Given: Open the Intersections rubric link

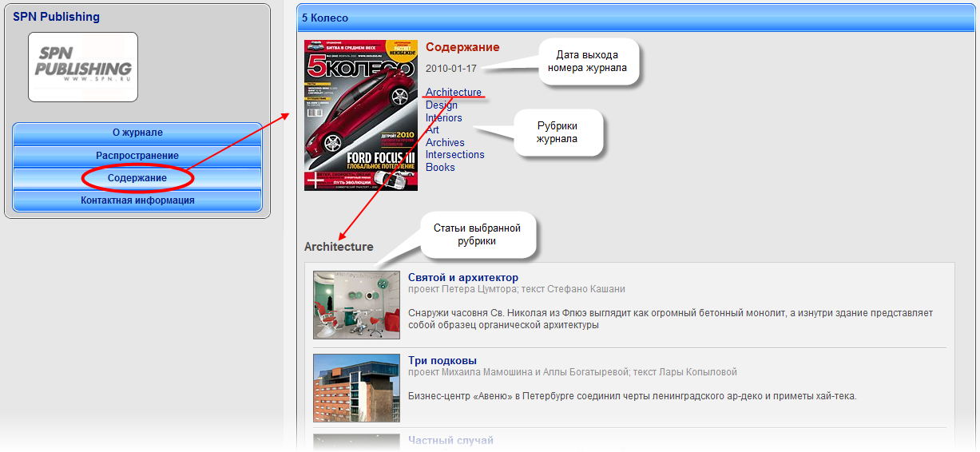Looking at the screenshot, I should point(455,154).
